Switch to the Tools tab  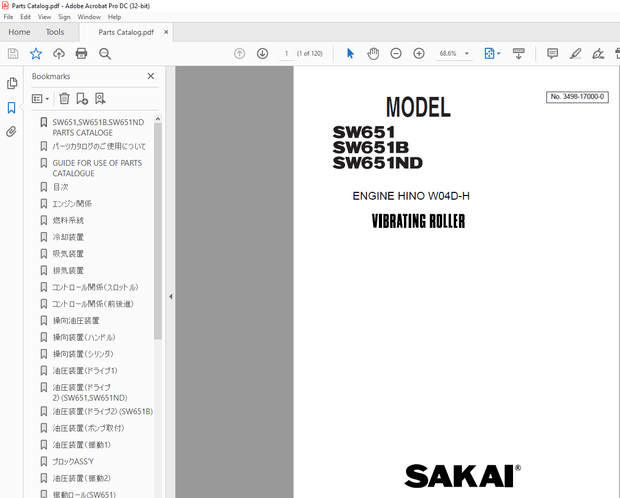coord(55,32)
